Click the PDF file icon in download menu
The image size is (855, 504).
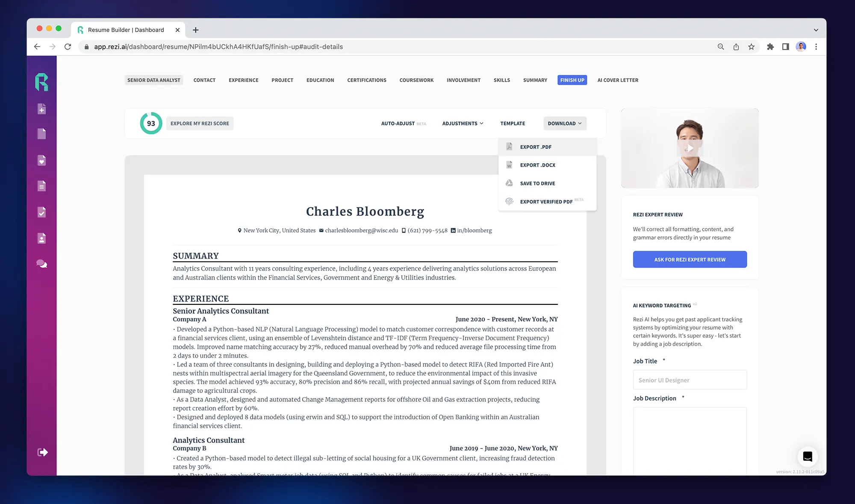[x=509, y=147]
